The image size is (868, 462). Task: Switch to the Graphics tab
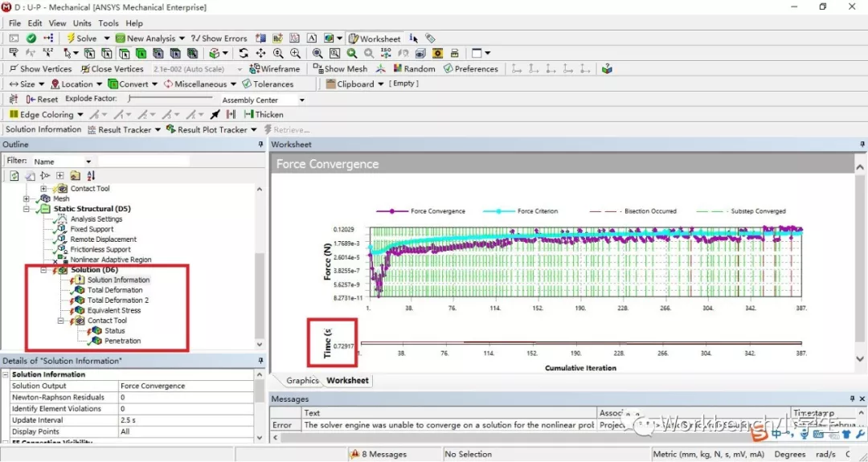click(x=302, y=381)
